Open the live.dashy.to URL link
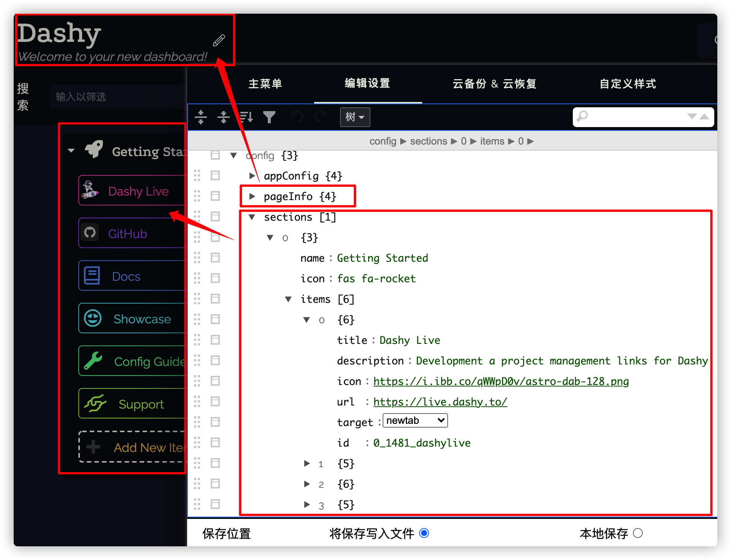 tap(440, 402)
